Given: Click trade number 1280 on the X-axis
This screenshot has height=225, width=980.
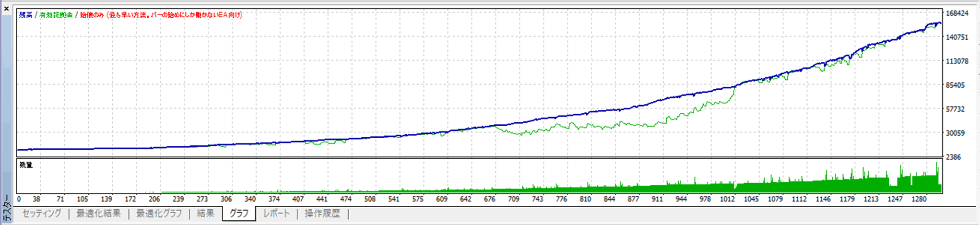Looking at the screenshot, I should tap(919, 199).
